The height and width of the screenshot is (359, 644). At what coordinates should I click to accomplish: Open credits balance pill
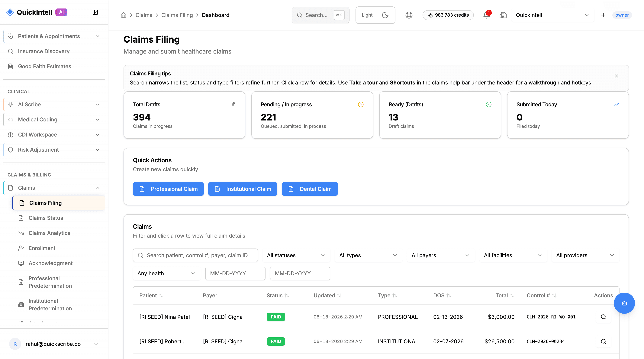pos(448,15)
